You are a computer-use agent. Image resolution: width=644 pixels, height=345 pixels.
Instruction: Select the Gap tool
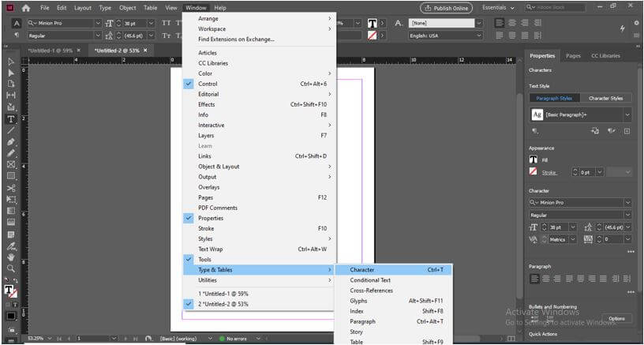(x=11, y=96)
